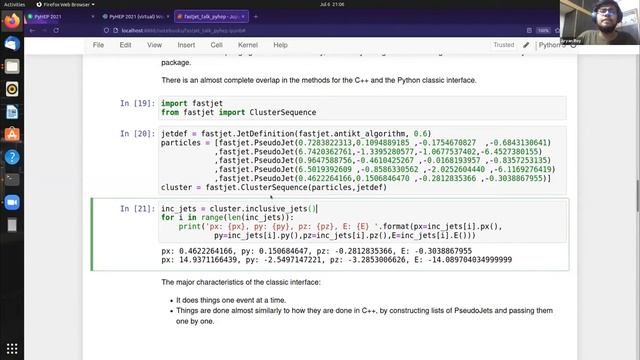Click the Zoom speaker video thumbnail
This screenshot has width=640, height=360.
coord(600,22)
